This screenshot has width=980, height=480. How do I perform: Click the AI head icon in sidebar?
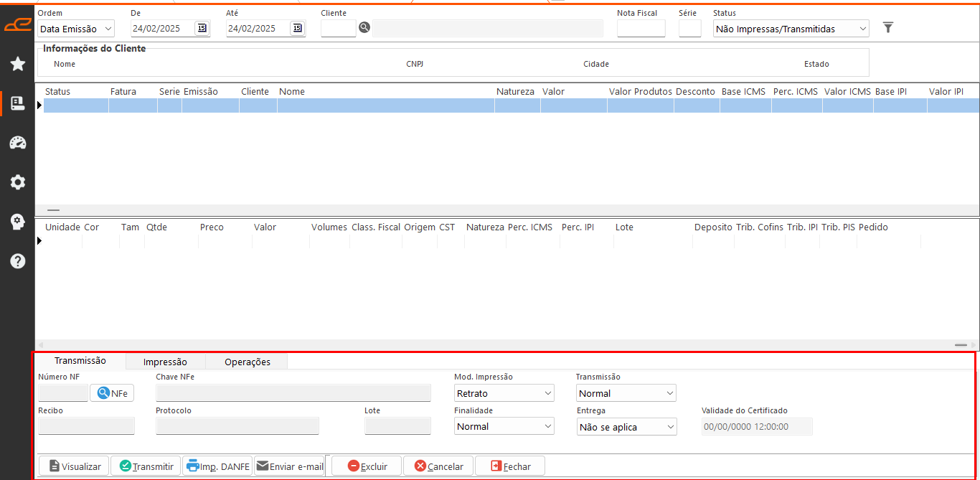click(18, 222)
